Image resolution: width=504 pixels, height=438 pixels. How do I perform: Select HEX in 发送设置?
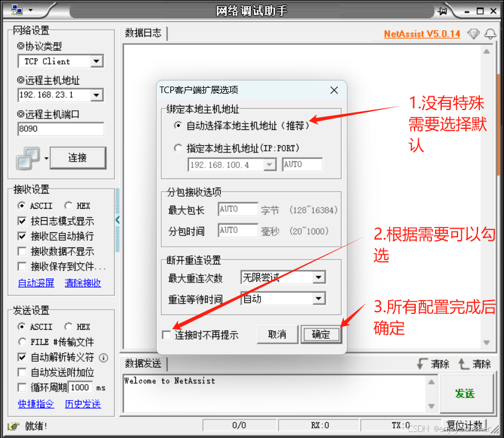(x=68, y=327)
